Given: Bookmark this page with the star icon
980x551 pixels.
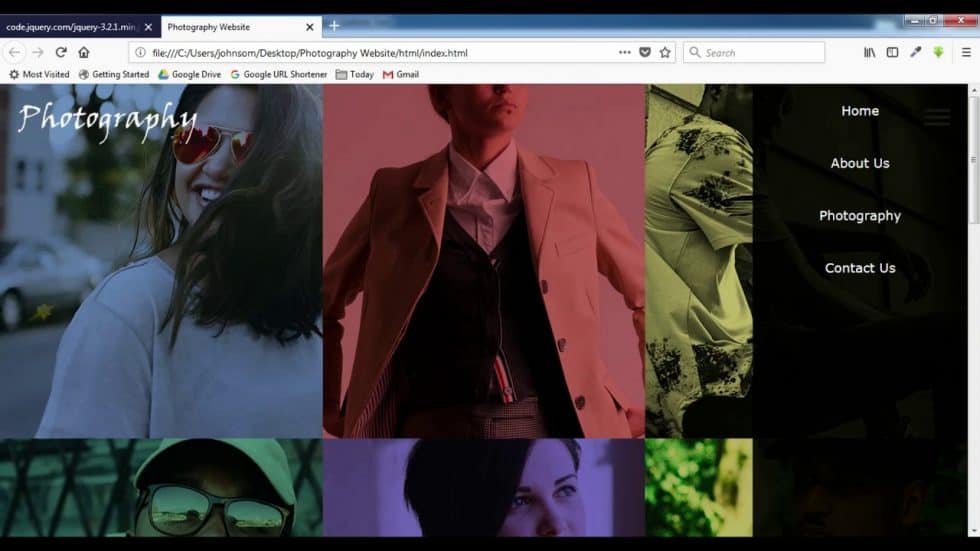Looking at the screenshot, I should (x=665, y=53).
